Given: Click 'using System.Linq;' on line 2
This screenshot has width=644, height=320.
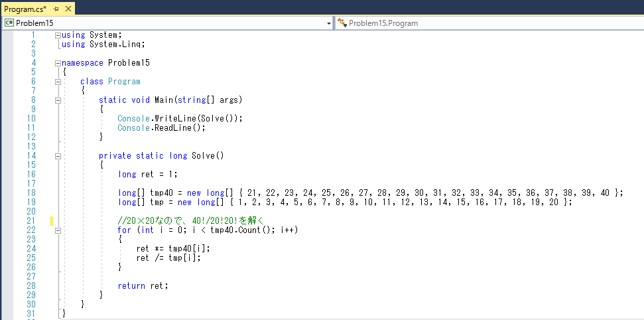Looking at the screenshot, I should [x=103, y=44].
